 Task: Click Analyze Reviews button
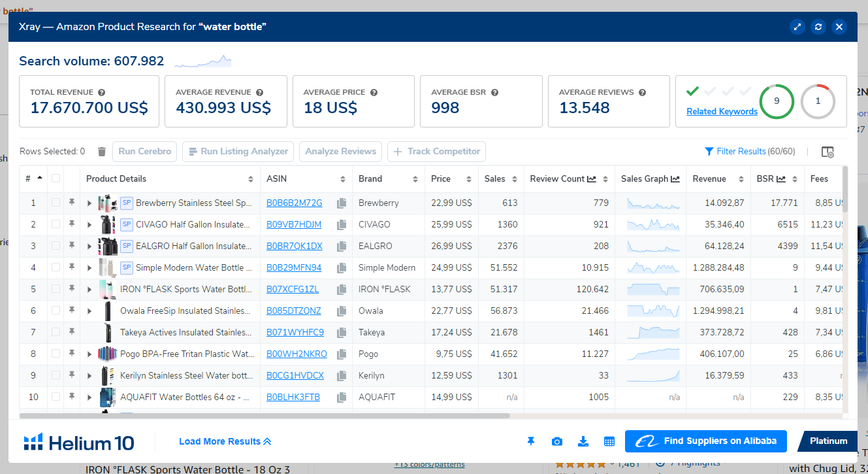pos(341,152)
